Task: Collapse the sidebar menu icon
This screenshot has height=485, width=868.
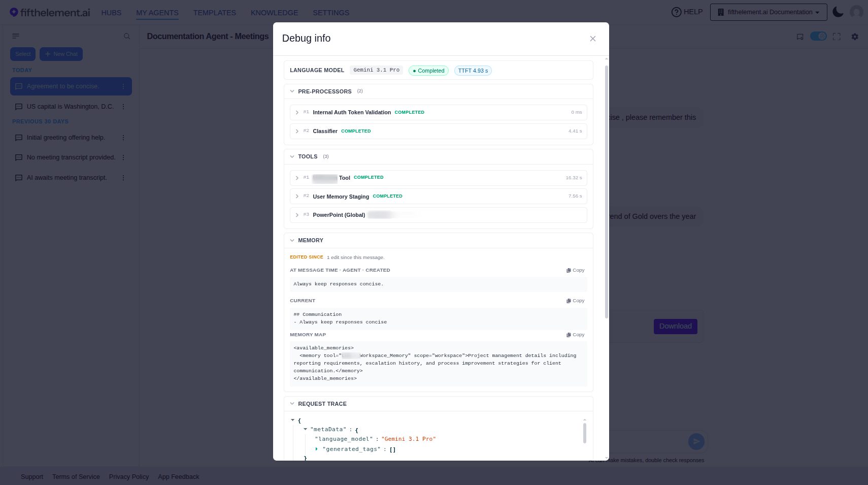Action: click(16, 36)
